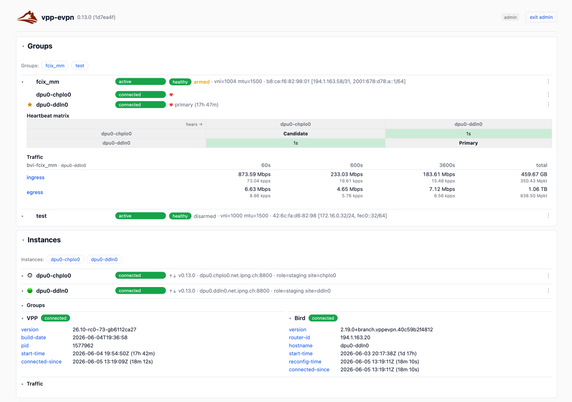The width and height of the screenshot is (572, 402).
Task: Click the healthy badge on fcix_mm
Action: [x=180, y=82]
